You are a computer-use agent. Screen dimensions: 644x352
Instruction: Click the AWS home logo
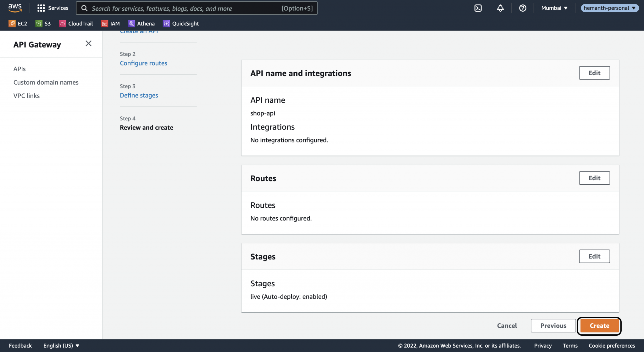(x=14, y=8)
